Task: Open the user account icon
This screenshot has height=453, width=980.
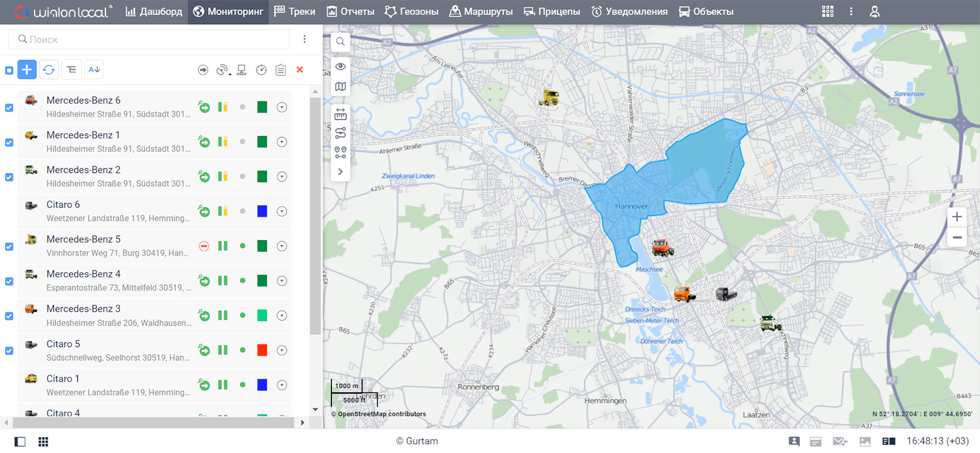Action: pyautogui.click(x=875, y=12)
